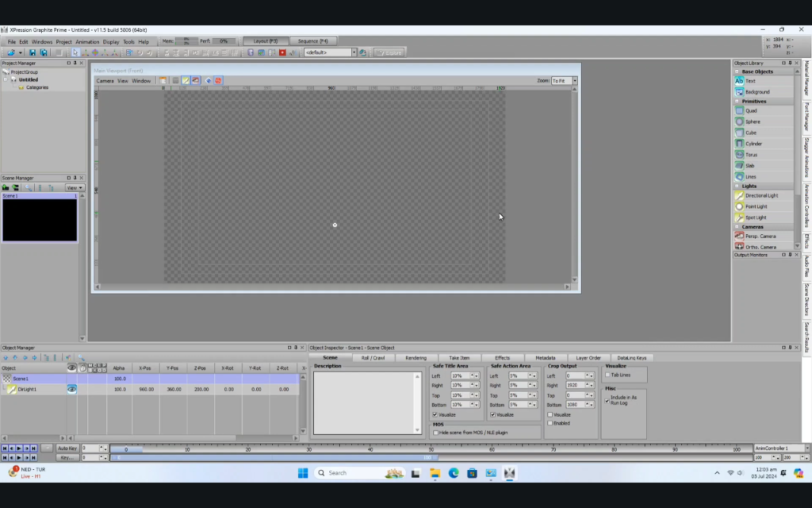The image size is (812, 508).
Task: Open the Layer Order tab
Action: pyautogui.click(x=588, y=358)
